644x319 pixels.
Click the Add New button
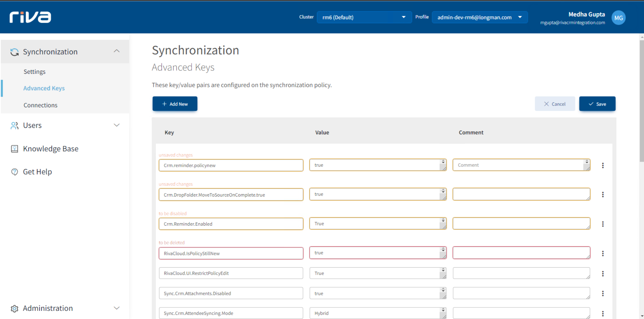pyautogui.click(x=175, y=104)
